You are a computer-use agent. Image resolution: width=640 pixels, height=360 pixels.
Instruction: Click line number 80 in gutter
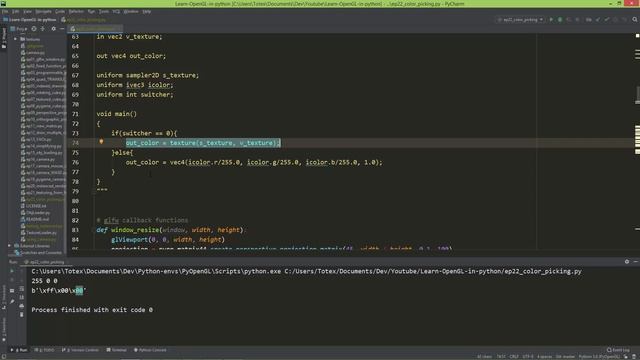tap(75, 201)
